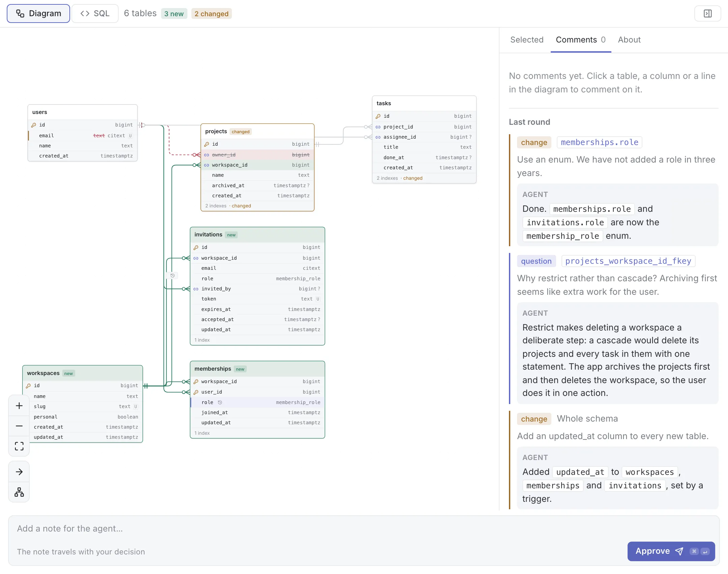Select expires_at row in invitations

click(x=257, y=309)
